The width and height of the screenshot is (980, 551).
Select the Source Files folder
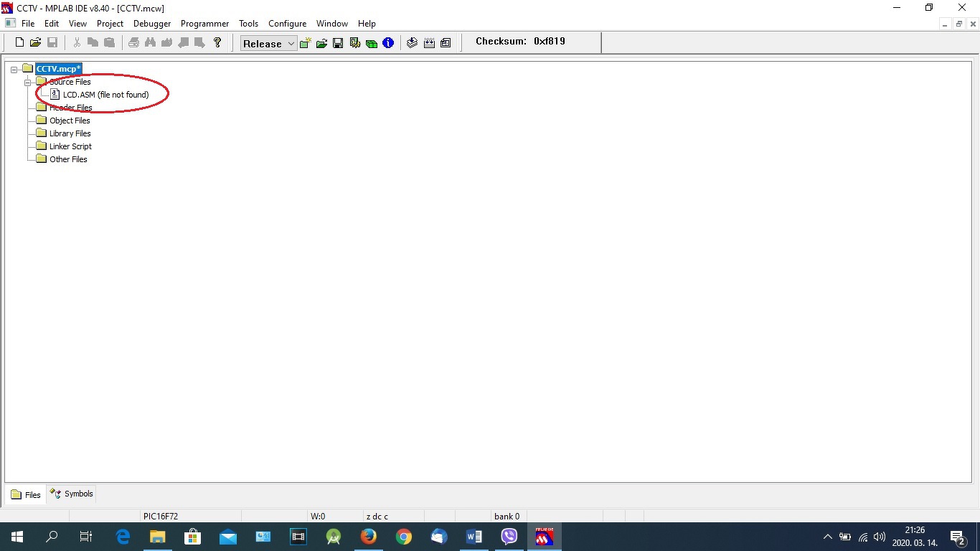70,82
